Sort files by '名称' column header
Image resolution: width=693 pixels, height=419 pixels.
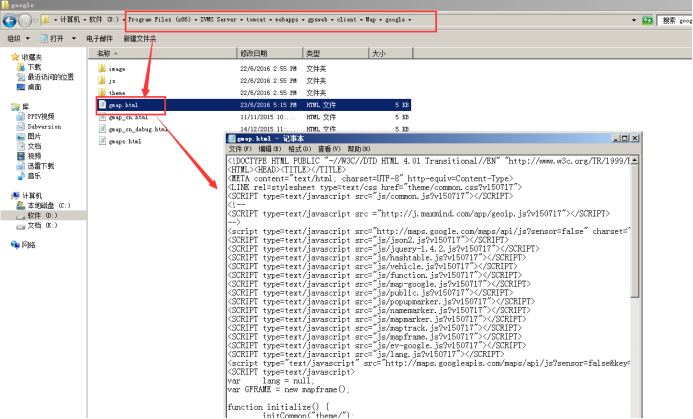click(x=163, y=53)
